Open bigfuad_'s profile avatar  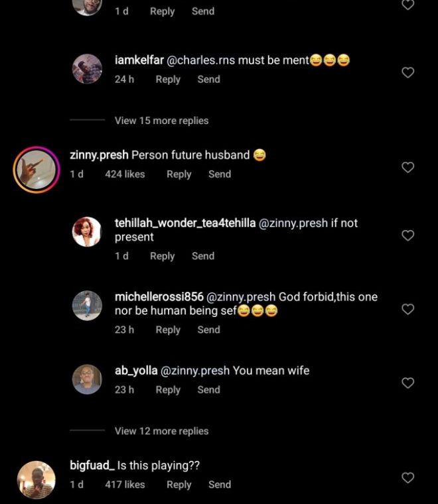(x=36, y=479)
